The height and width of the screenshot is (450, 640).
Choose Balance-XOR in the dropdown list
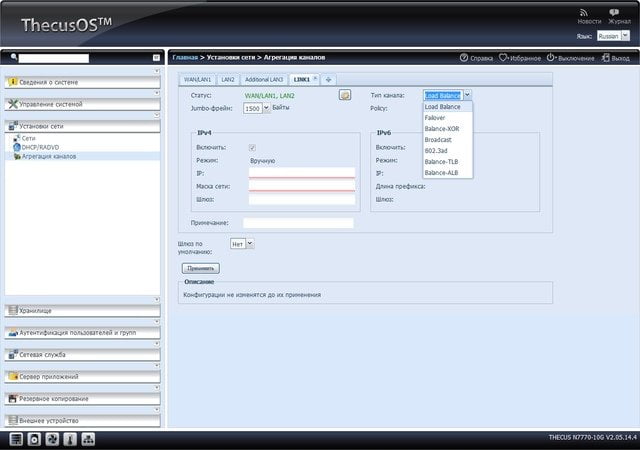[x=448, y=129]
